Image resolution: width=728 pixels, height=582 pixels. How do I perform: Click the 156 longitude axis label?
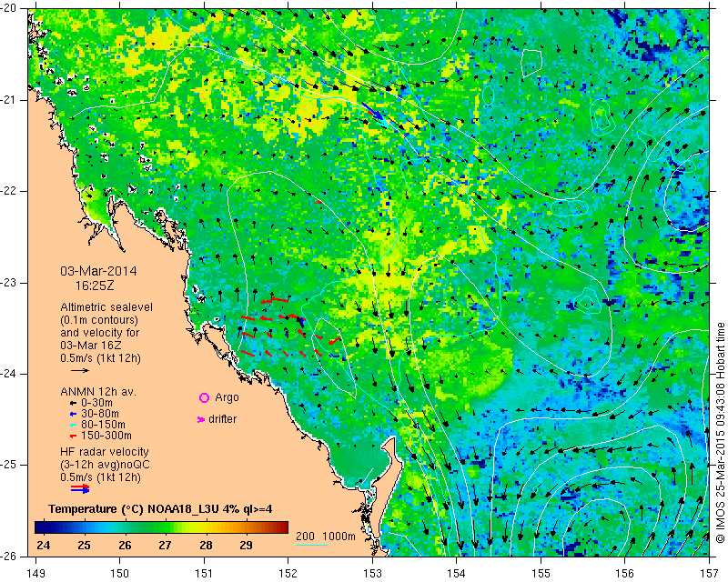pyautogui.click(x=625, y=574)
